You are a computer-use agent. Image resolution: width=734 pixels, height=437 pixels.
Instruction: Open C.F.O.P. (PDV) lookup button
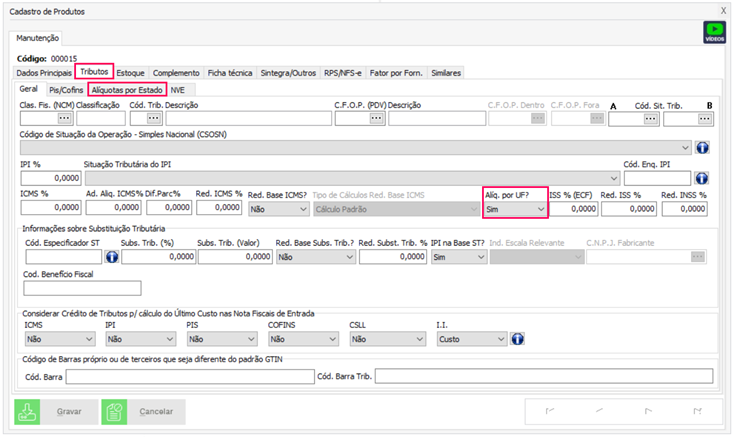377,118
